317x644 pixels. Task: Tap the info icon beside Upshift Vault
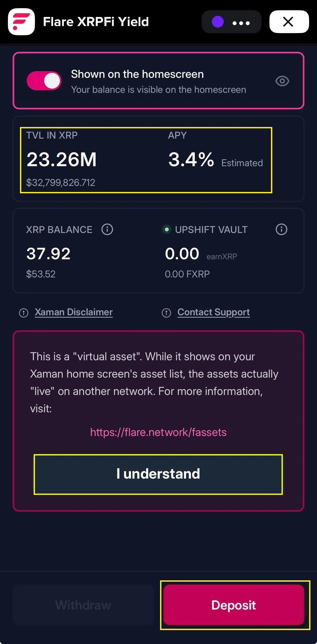[281, 229]
